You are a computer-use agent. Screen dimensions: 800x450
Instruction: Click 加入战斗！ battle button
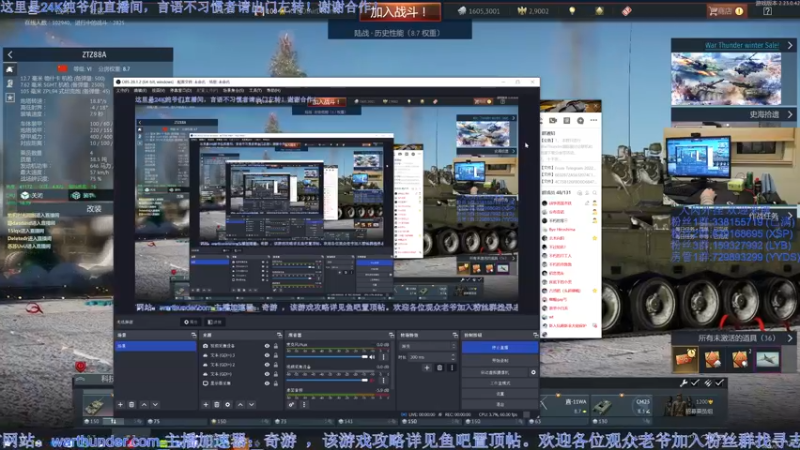(x=399, y=11)
